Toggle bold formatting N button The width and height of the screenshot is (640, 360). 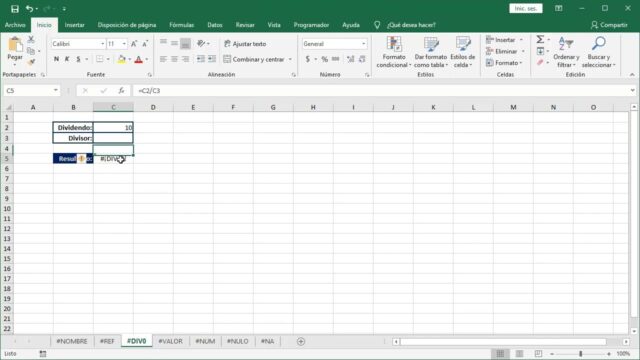point(56,59)
